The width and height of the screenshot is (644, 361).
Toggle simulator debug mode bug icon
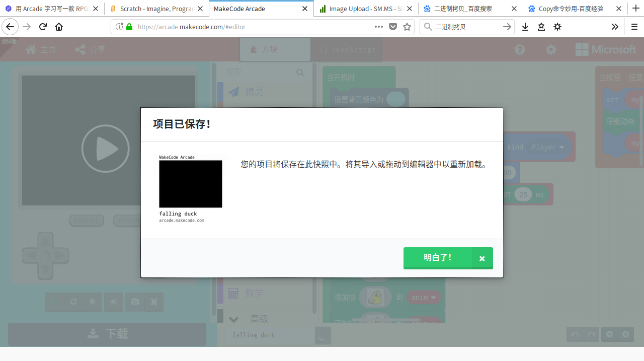pyautogui.click(x=93, y=302)
